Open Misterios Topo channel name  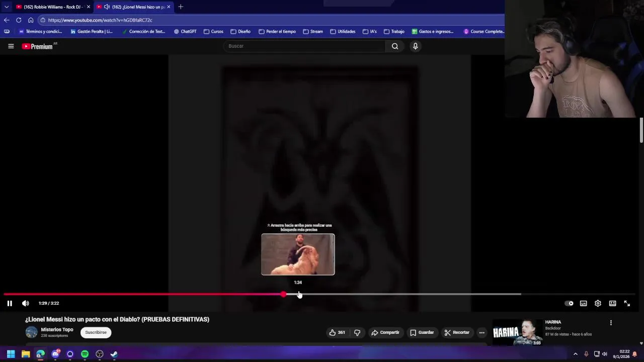click(x=57, y=329)
